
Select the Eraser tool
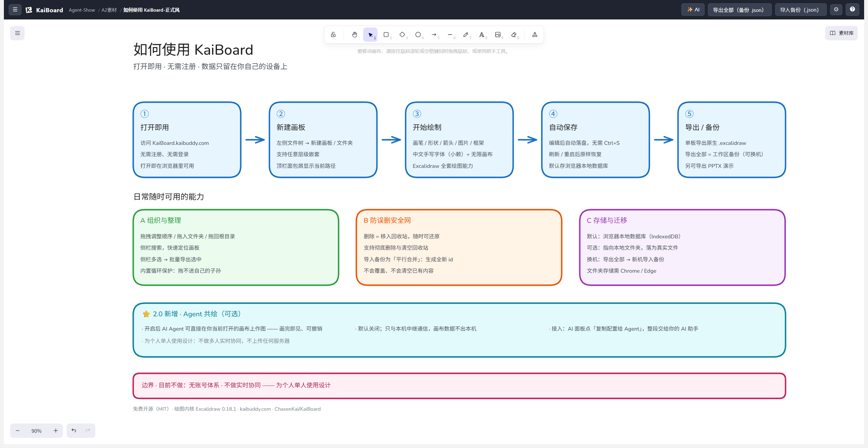(513, 35)
